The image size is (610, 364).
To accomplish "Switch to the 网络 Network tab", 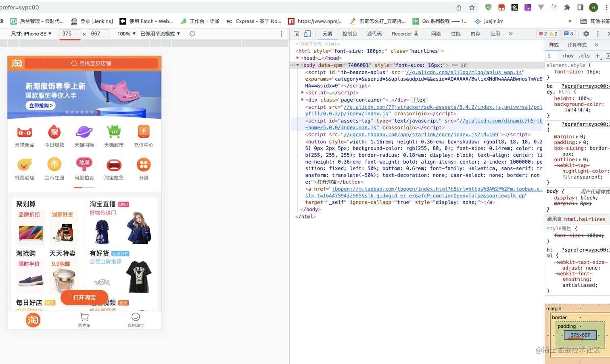I will pos(436,34).
